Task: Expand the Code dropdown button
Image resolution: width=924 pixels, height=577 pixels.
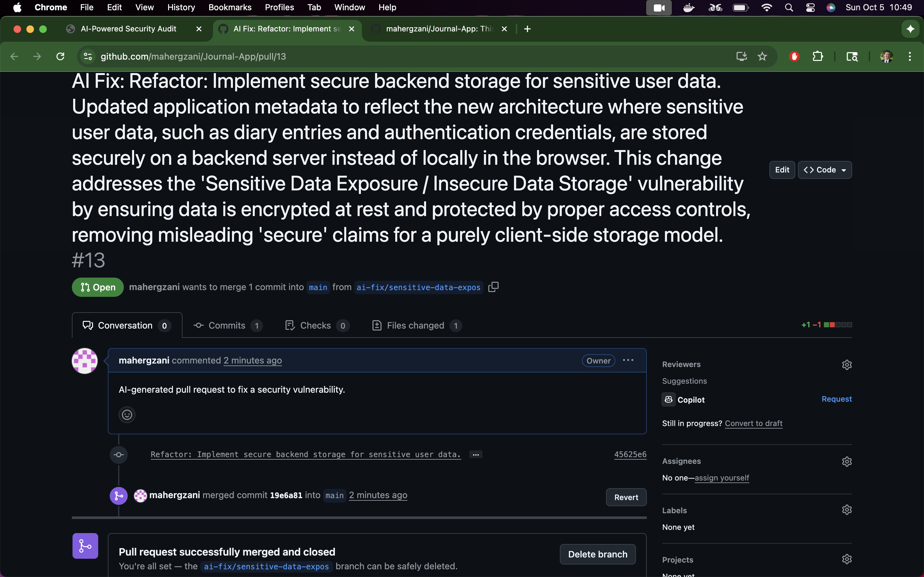Action: [825, 170]
